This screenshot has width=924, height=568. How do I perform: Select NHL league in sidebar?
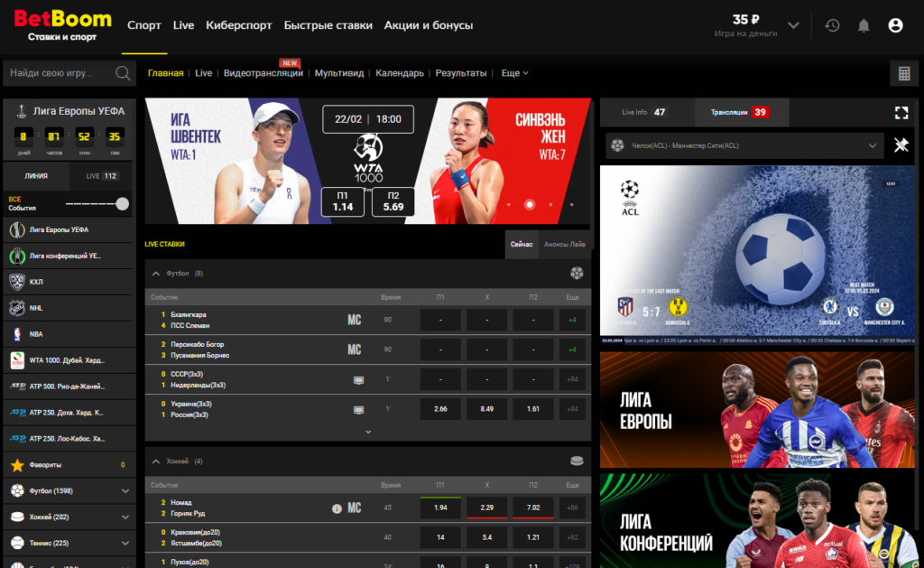[69, 308]
